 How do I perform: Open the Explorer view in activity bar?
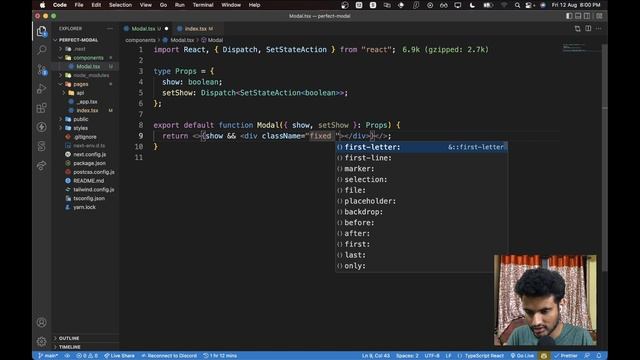42,31
